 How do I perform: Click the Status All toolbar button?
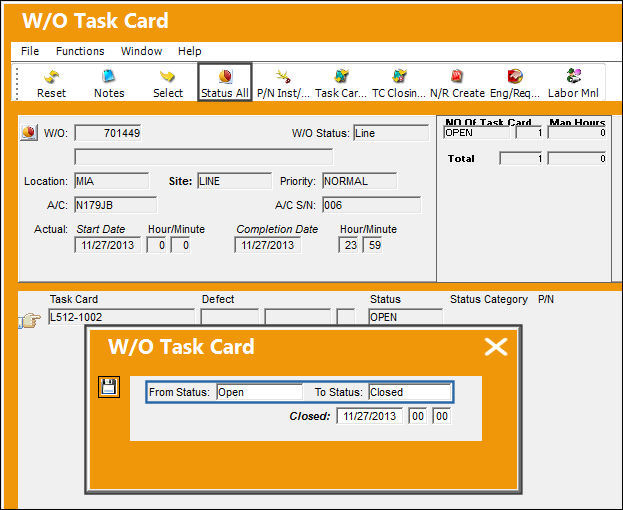pyautogui.click(x=225, y=82)
